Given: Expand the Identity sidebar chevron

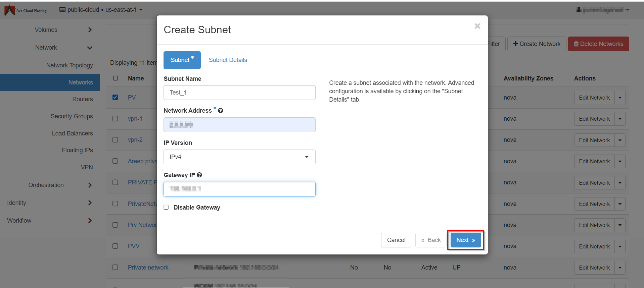Looking at the screenshot, I should (x=90, y=203).
